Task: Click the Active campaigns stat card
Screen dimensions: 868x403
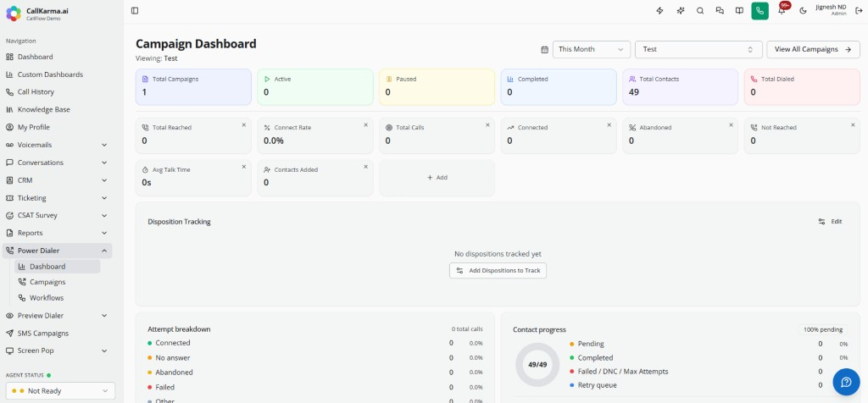Action: click(x=315, y=87)
